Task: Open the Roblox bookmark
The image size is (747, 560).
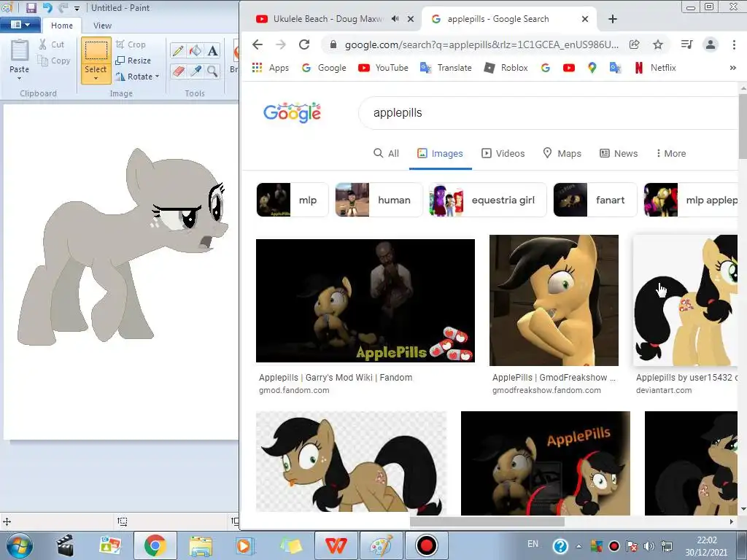Action: [x=506, y=68]
